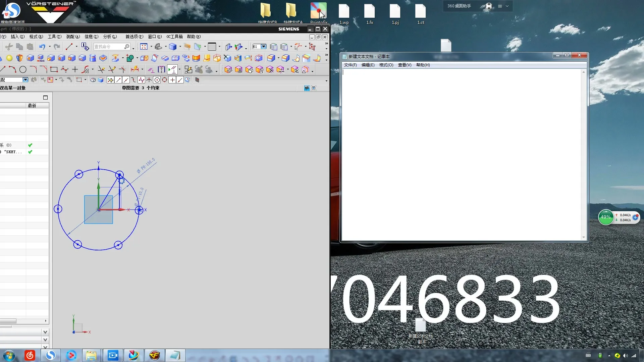Select the Circle sketch tool

(x=23, y=70)
